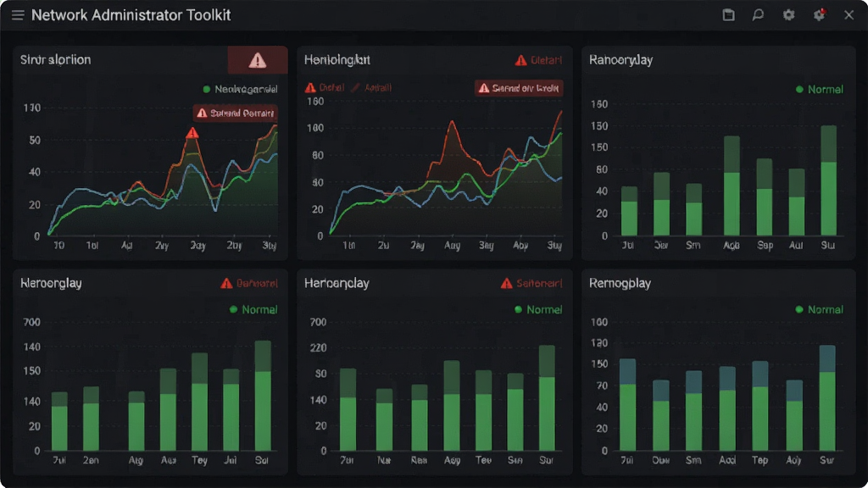Click red alert badge in second line chart
The width and height of the screenshot is (868, 488).
tap(519, 88)
